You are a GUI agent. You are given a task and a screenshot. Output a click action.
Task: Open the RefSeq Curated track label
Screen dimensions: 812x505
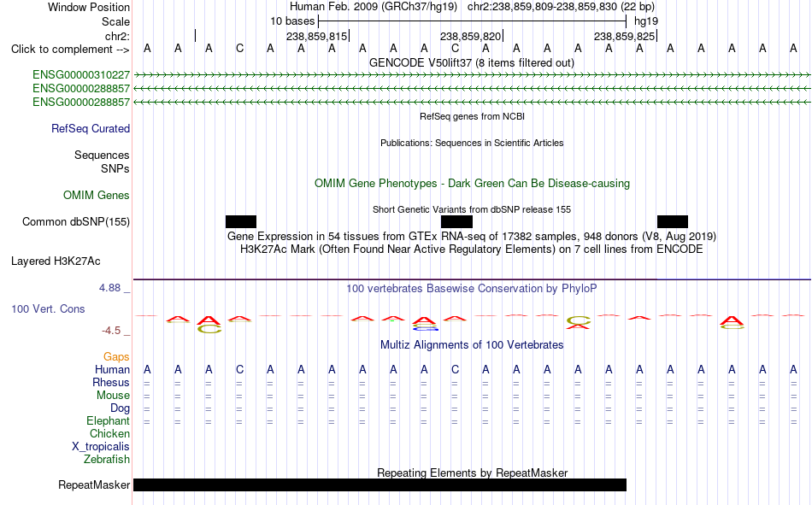[x=91, y=128]
